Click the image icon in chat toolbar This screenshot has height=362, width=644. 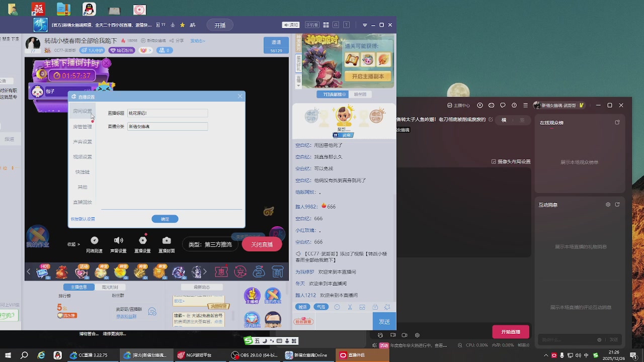click(x=362, y=307)
